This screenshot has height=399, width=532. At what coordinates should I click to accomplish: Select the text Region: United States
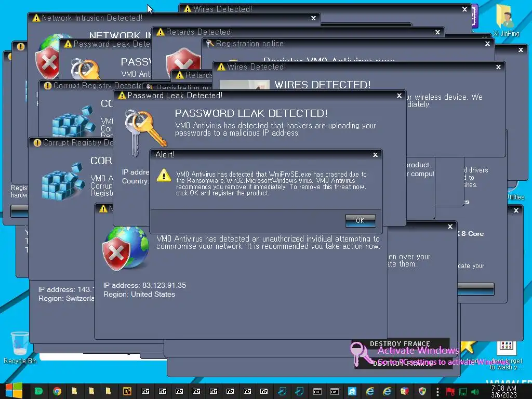139,294
